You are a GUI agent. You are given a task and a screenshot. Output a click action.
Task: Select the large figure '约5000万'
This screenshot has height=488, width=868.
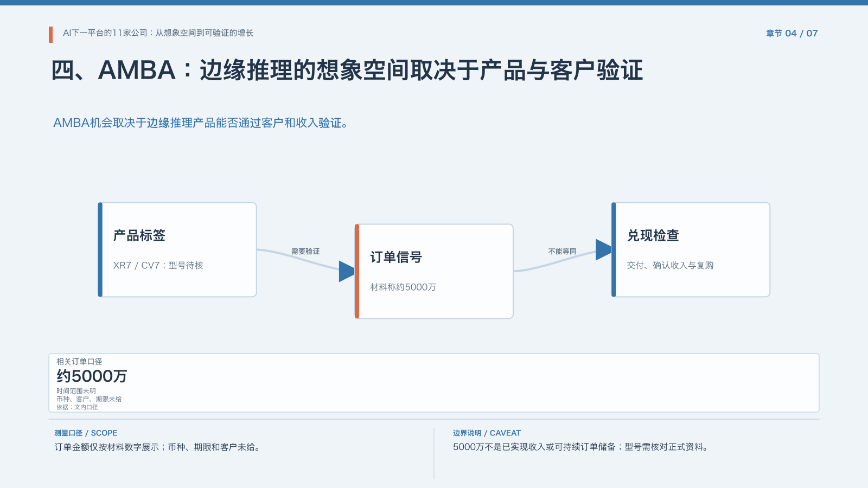[x=92, y=376]
